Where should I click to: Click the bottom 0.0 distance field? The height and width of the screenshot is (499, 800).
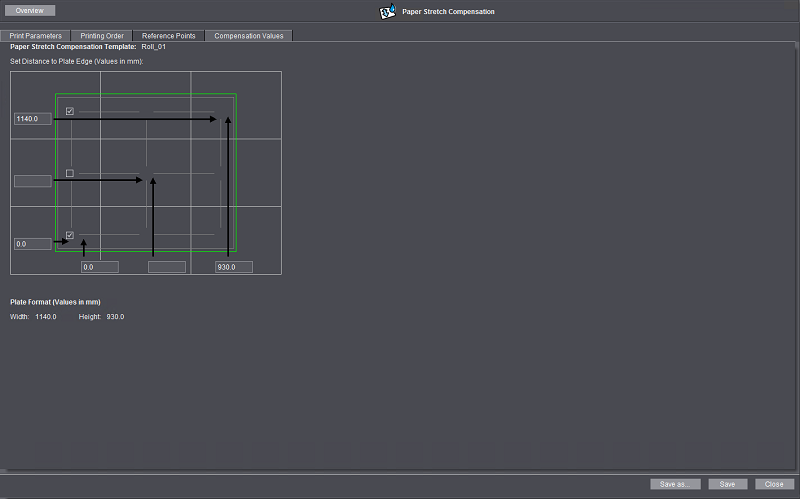point(99,267)
